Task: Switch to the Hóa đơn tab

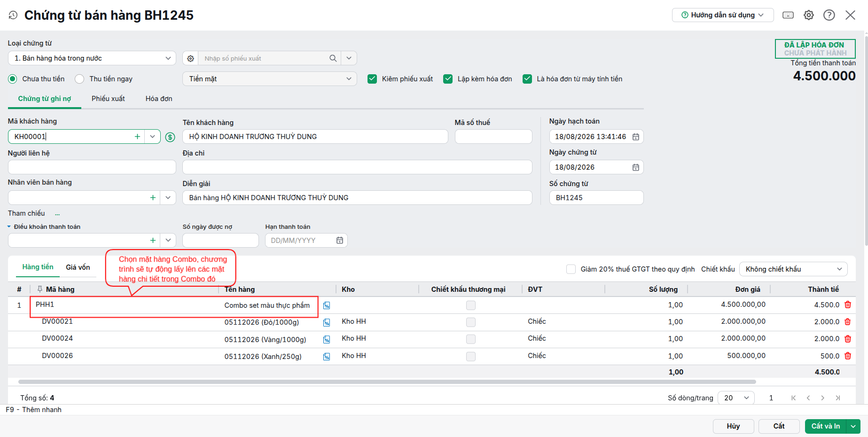Action: (159, 99)
